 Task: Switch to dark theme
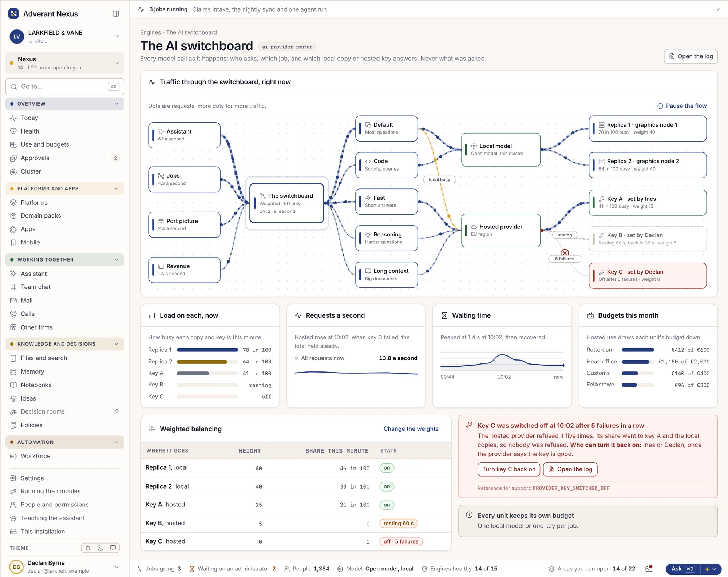(100, 548)
